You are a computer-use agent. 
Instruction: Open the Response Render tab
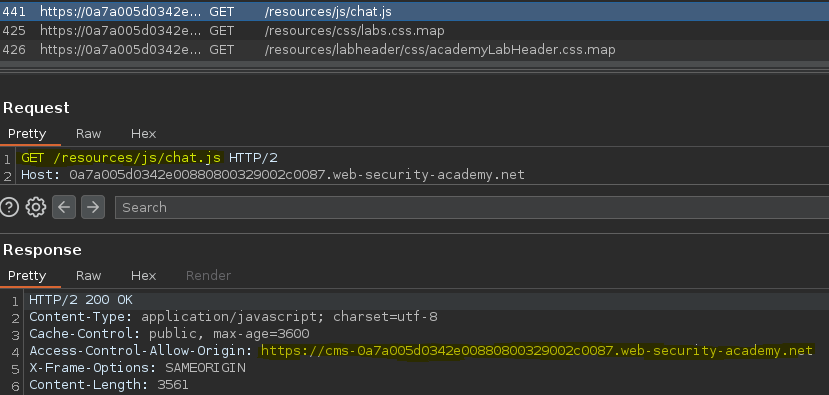(208, 275)
